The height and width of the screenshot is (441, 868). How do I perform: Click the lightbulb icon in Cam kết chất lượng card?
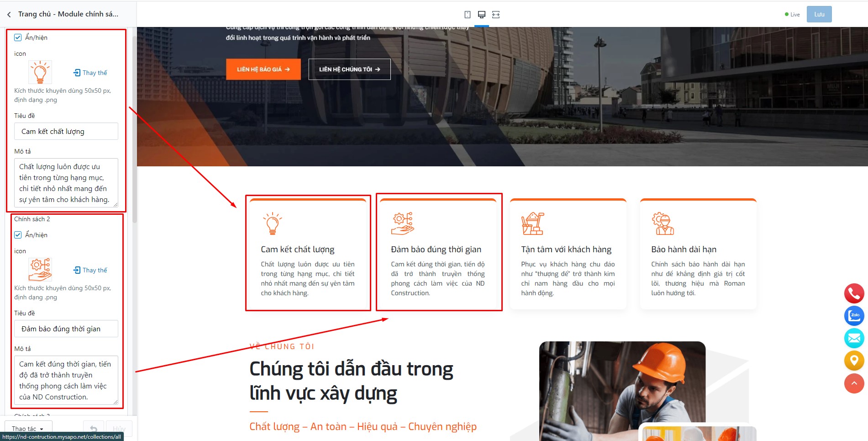[272, 223]
